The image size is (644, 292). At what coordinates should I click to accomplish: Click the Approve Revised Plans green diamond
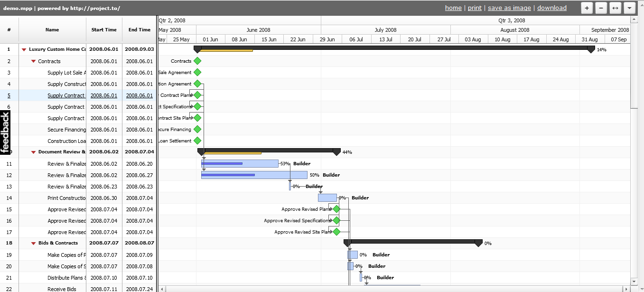point(336,209)
